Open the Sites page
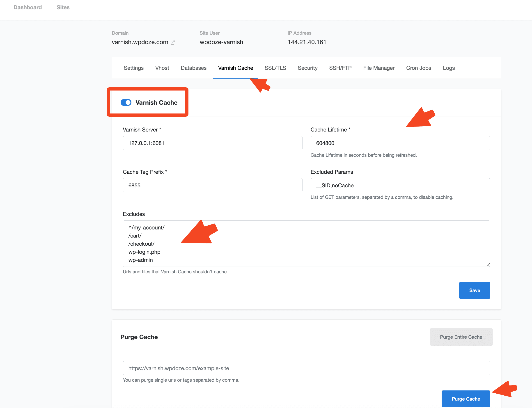The height and width of the screenshot is (408, 532). pyautogui.click(x=63, y=7)
